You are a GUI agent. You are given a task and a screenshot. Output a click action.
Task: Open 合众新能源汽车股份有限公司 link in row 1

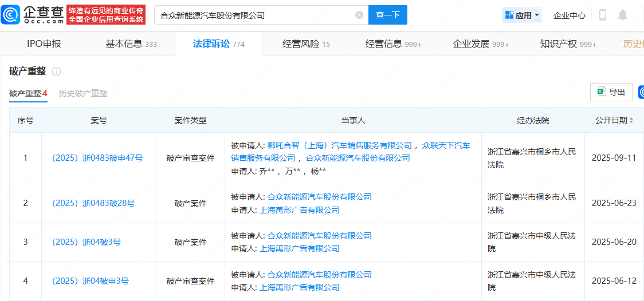358,158
